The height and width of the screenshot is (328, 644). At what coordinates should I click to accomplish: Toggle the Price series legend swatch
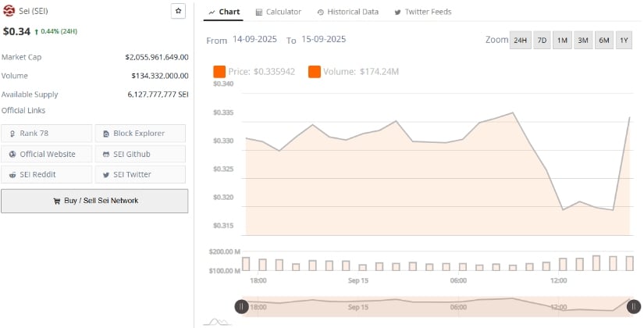(x=219, y=72)
